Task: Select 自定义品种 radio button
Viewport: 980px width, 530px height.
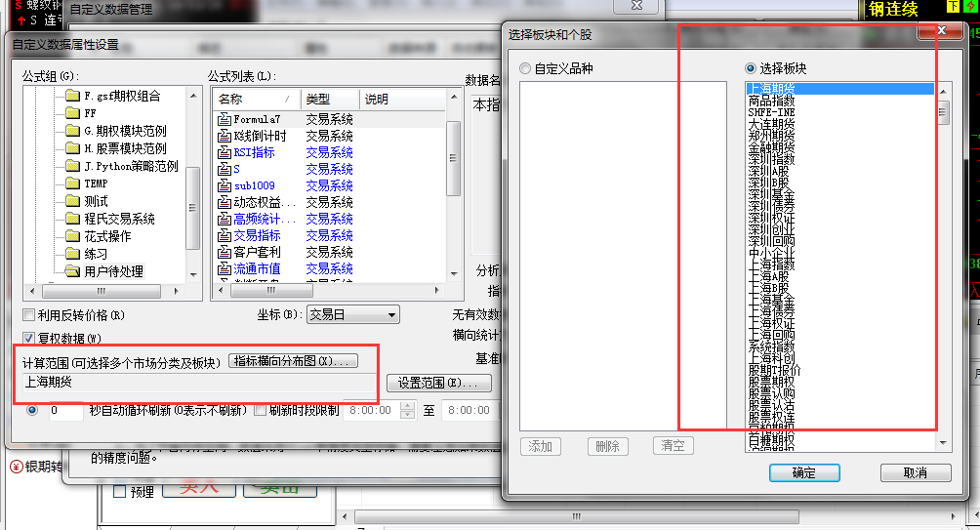Action: tap(525, 68)
